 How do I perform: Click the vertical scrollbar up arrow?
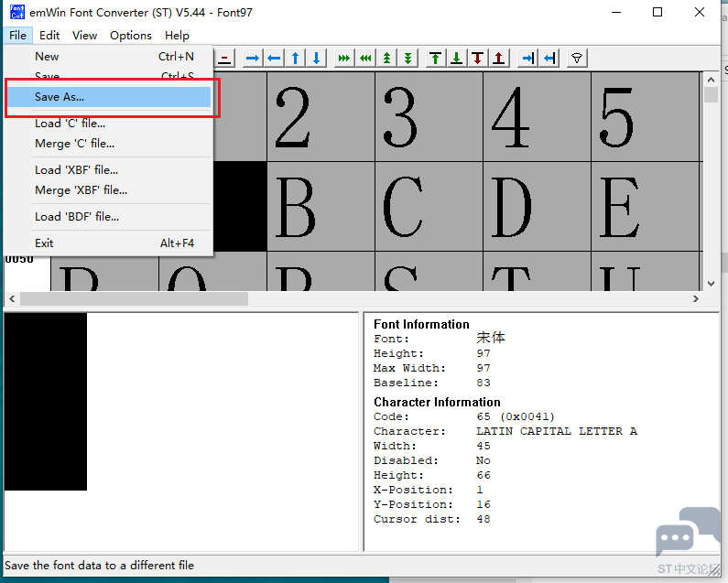pos(711,80)
